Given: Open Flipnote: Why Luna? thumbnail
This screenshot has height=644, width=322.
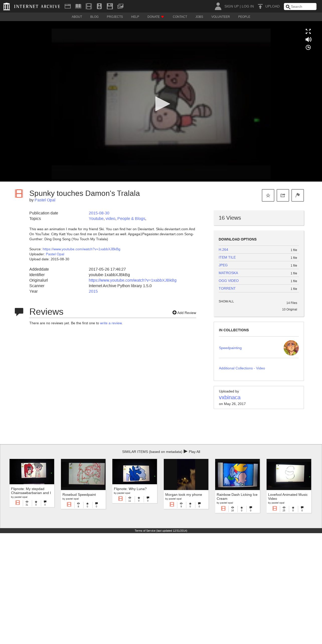Looking at the screenshot, I should click(135, 471).
